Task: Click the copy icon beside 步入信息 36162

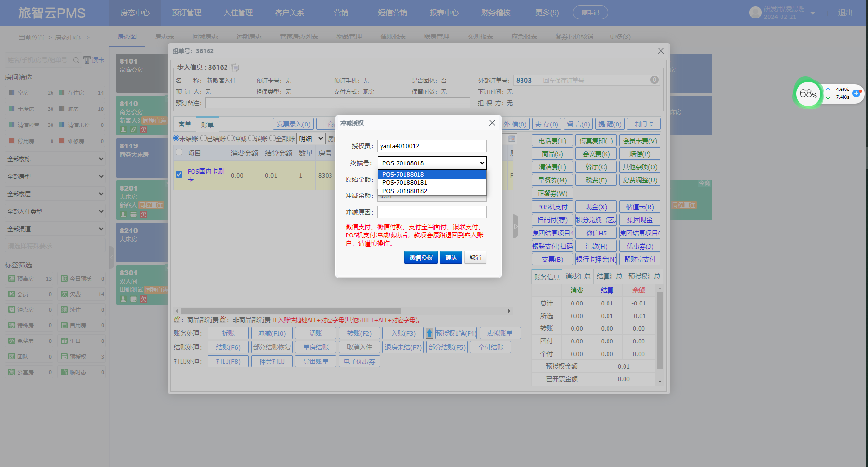Action: click(x=234, y=67)
